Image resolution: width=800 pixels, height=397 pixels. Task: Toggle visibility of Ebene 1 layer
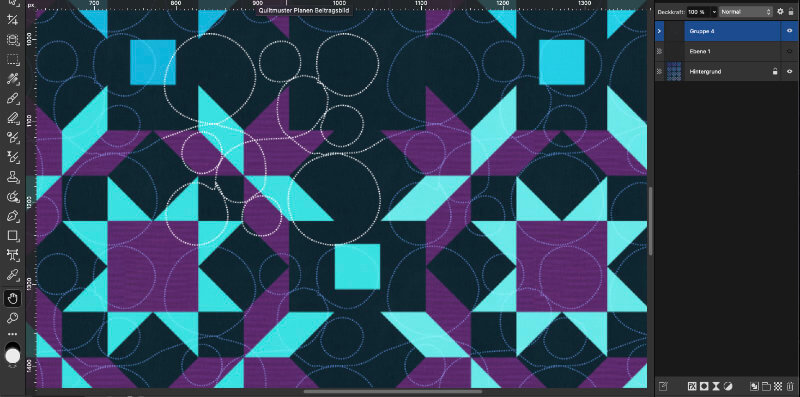pyautogui.click(x=789, y=52)
